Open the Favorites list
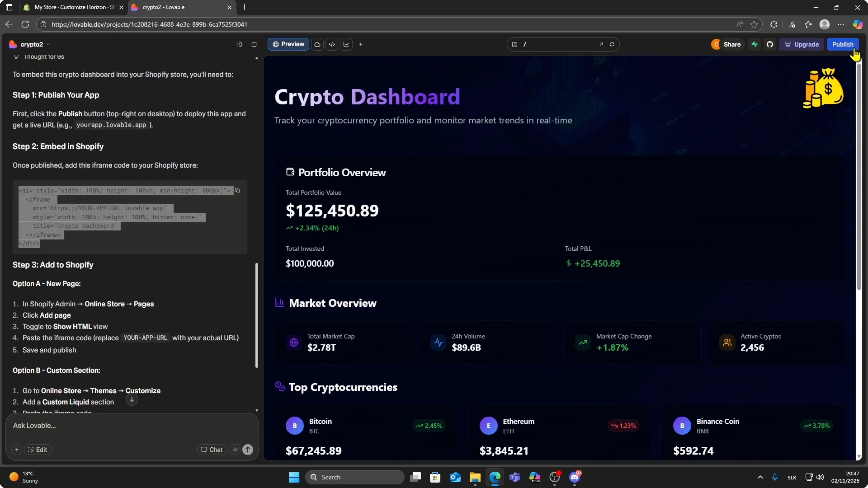Screen dimensions: 868x488 808,24
